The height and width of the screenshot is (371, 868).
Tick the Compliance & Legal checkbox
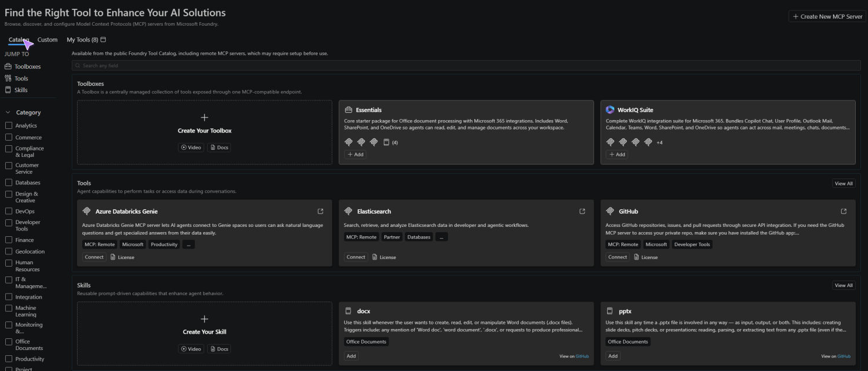(9, 149)
